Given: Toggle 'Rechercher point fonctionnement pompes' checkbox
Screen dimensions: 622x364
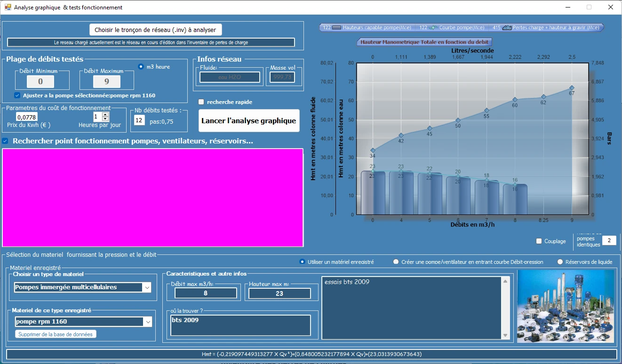Looking at the screenshot, I should click(x=5, y=141).
